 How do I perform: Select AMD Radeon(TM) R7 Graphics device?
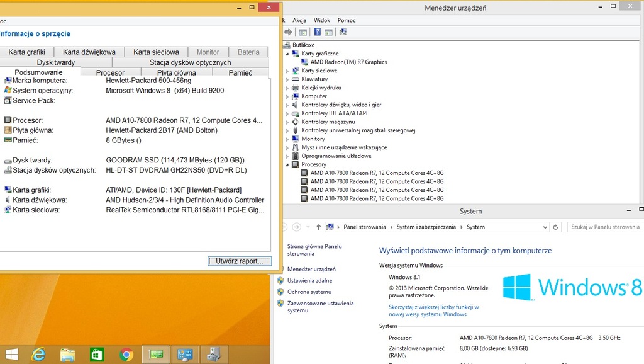point(348,62)
